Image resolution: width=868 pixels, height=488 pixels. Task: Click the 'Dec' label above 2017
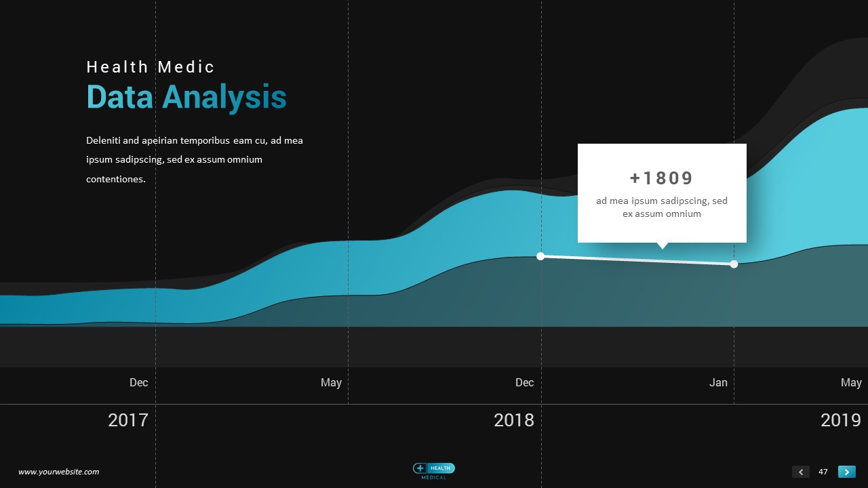tap(139, 383)
